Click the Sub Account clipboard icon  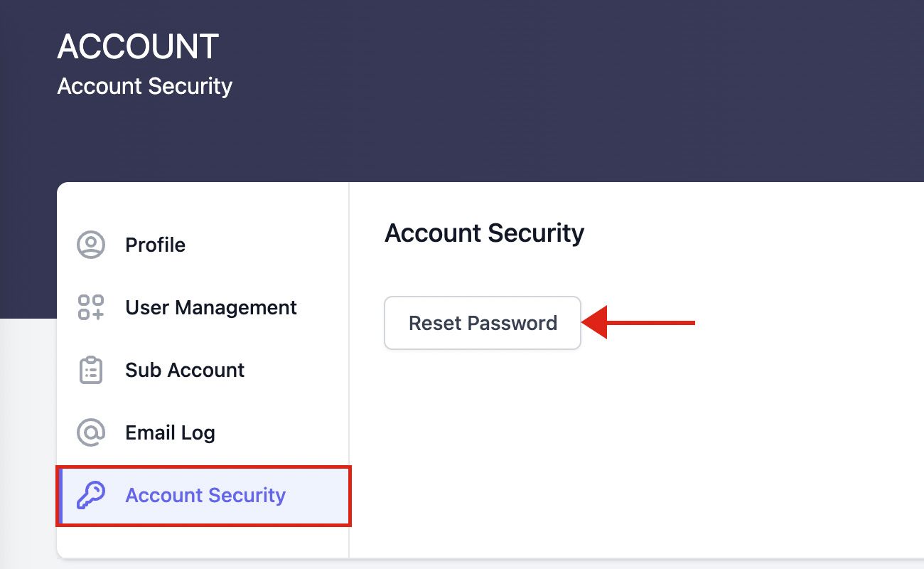coord(91,370)
